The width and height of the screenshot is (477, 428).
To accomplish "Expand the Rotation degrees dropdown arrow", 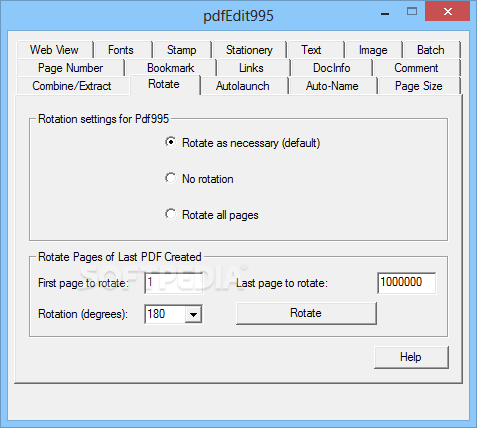I will pyautogui.click(x=193, y=314).
